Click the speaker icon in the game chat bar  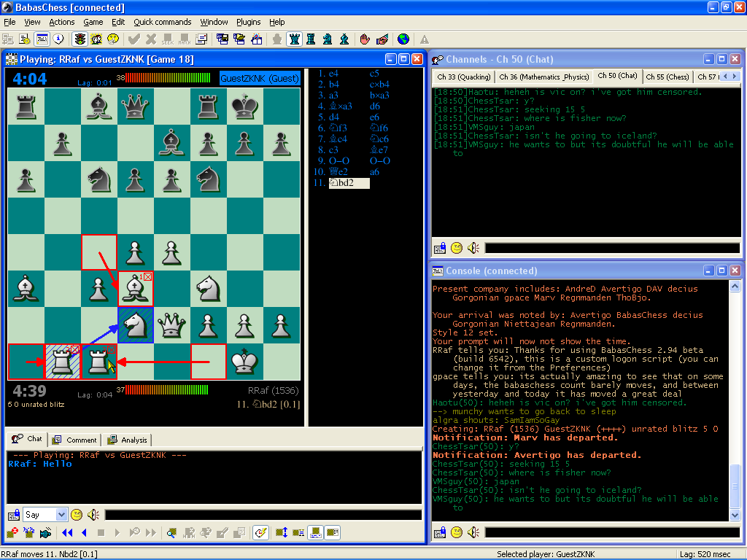[x=93, y=515]
